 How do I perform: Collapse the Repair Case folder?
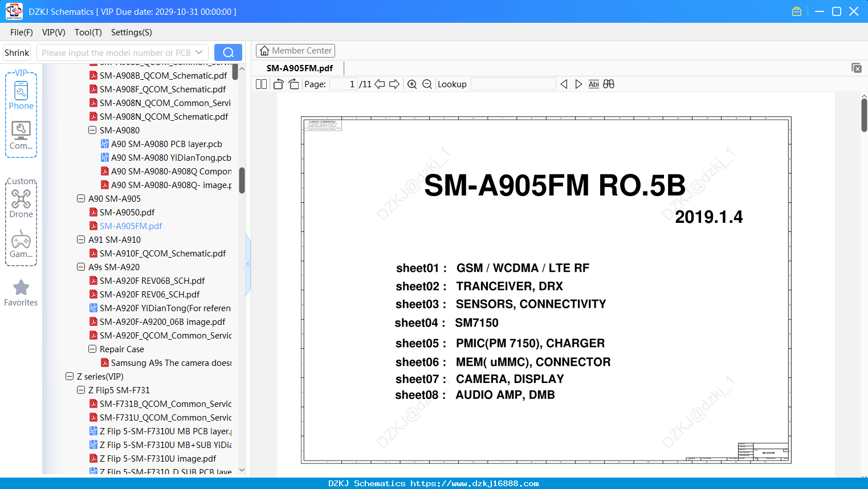[x=92, y=349]
